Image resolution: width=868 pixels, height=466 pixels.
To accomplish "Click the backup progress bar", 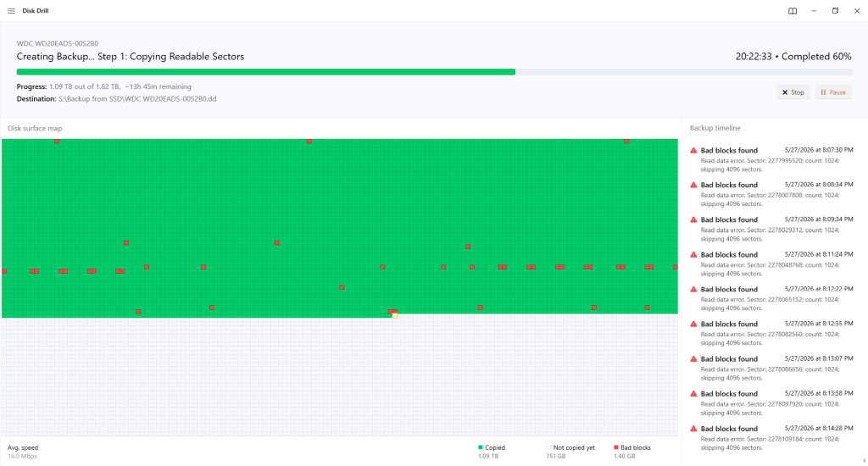I will click(x=434, y=72).
